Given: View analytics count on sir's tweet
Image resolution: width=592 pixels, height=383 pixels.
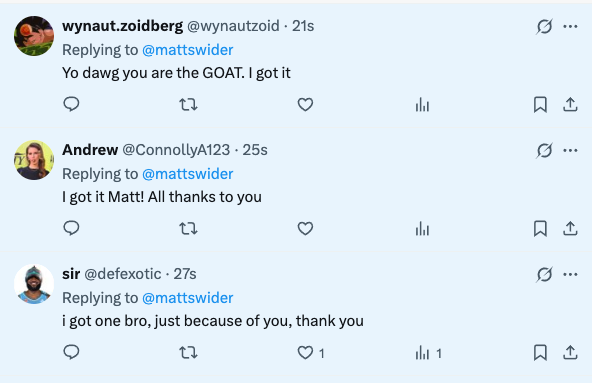Looking at the screenshot, I should tap(429, 353).
